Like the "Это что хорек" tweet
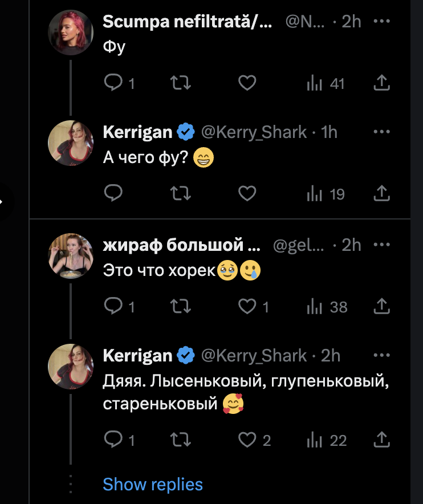This screenshot has width=423, height=504. [247, 307]
